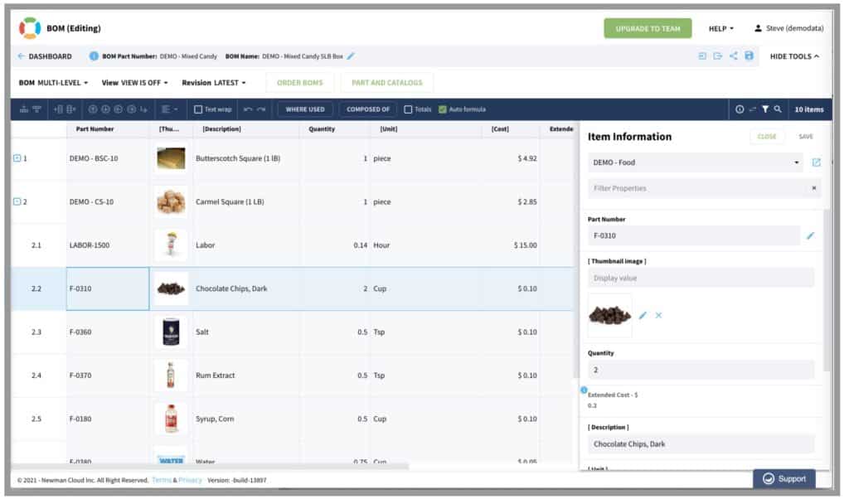Click the export icon in header bar
Screen dimensions: 849x504
pos(718,56)
